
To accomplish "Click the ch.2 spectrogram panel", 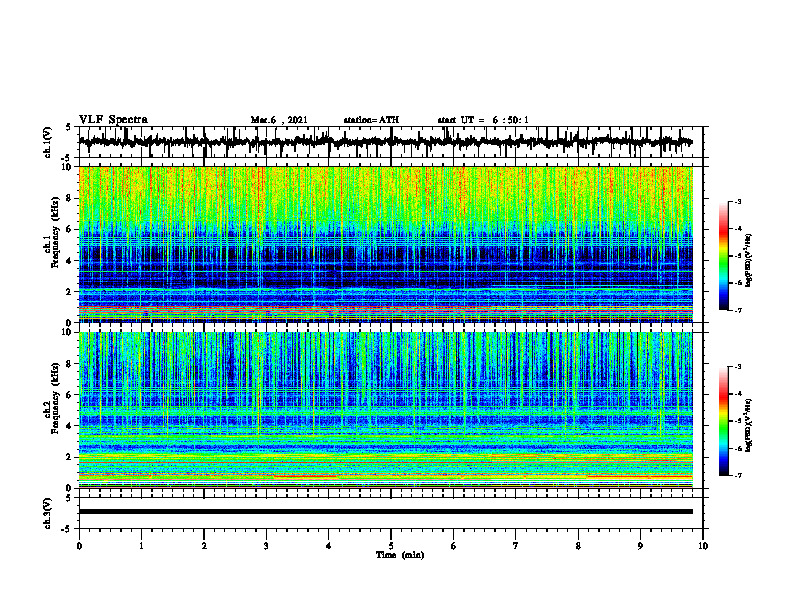I will pos(385,410).
